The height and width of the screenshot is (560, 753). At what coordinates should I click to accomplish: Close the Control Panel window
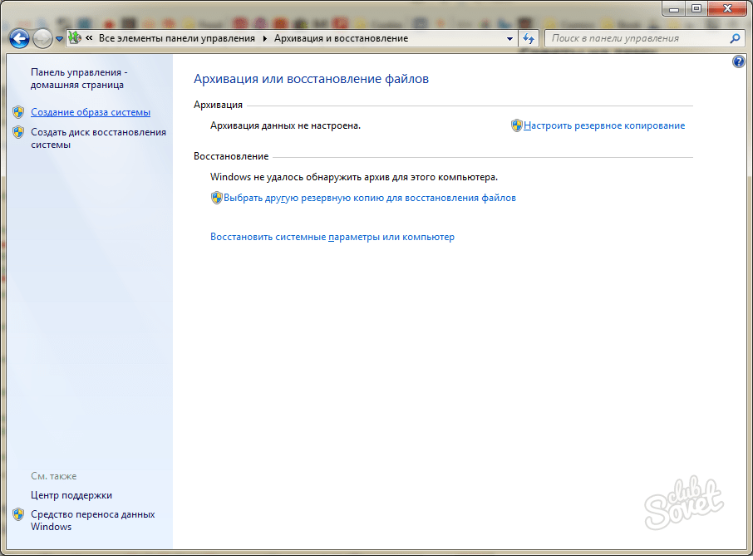[x=727, y=8]
